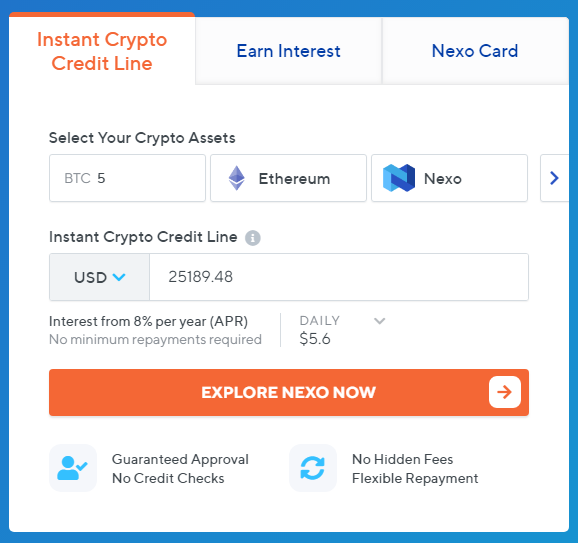Click the $5.6 daily interest value

315,339
